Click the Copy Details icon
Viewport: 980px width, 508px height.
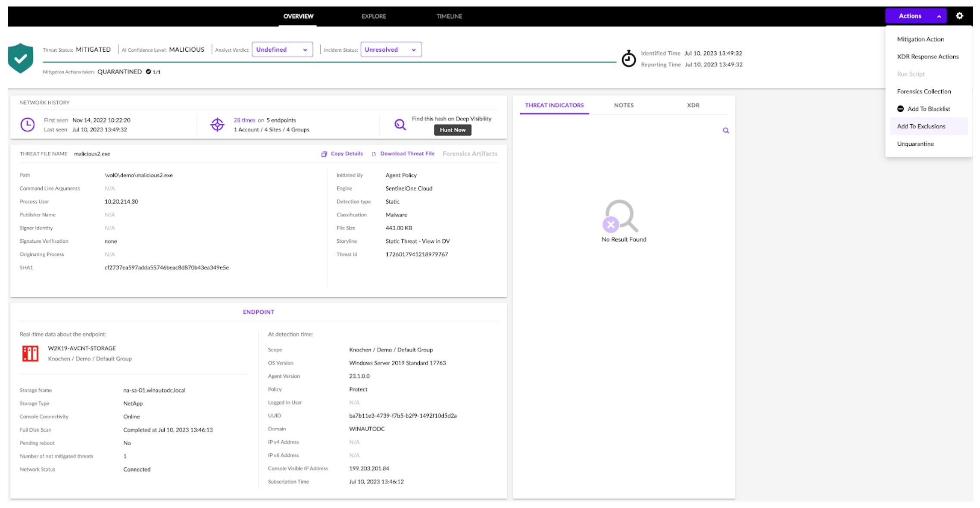(324, 154)
